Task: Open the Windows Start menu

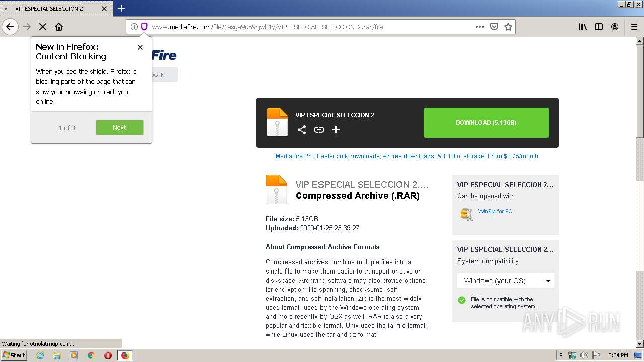Action: [14, 355]
